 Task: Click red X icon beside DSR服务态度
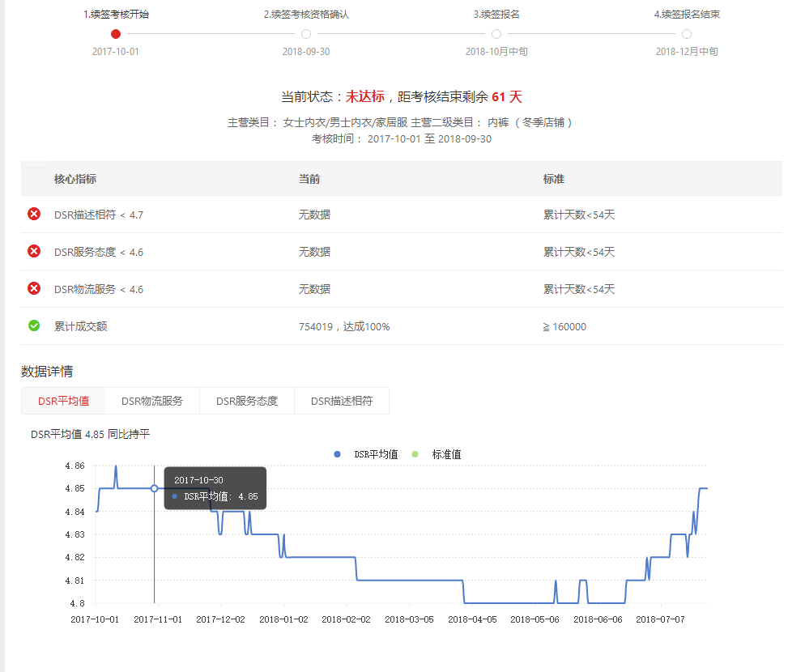(x=34, y=251)
